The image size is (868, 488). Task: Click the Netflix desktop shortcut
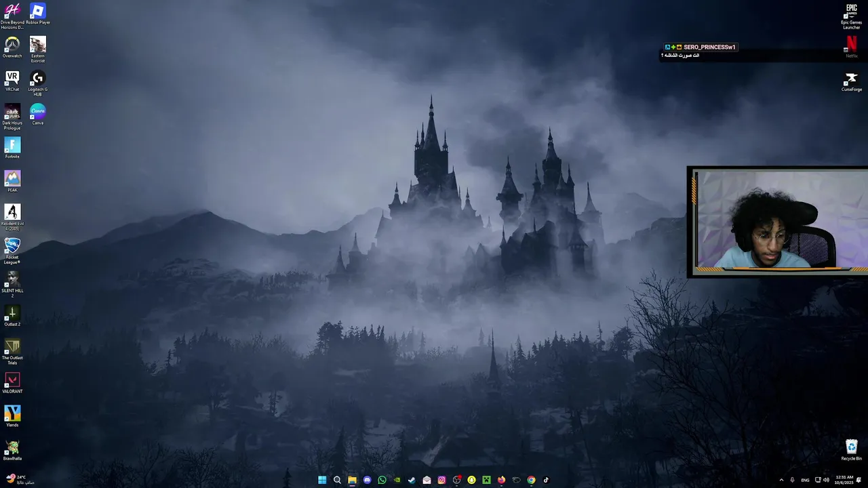(852, 47)
